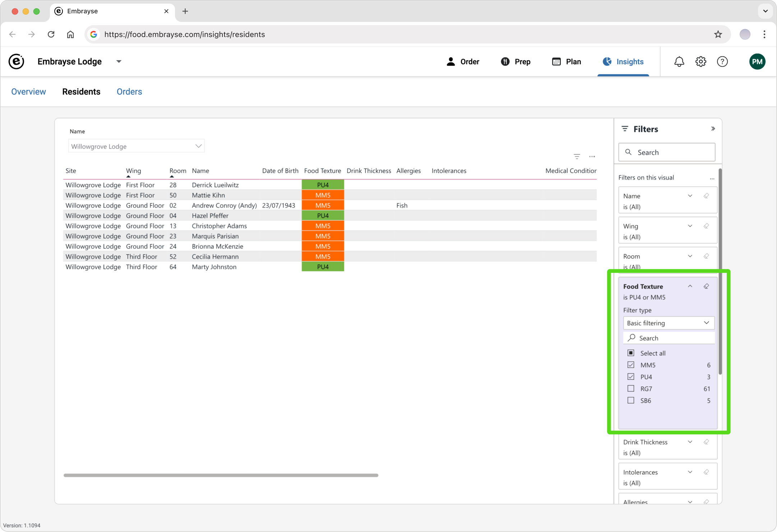Click the PM user avatar button
This screenshot has height=532, width=777.
pyautogui.click(x=757, y=62)
